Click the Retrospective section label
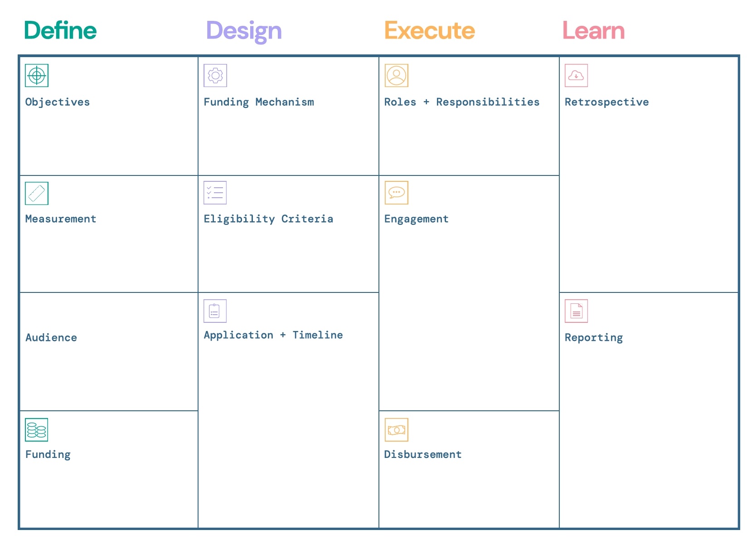 tap(606, 102)
